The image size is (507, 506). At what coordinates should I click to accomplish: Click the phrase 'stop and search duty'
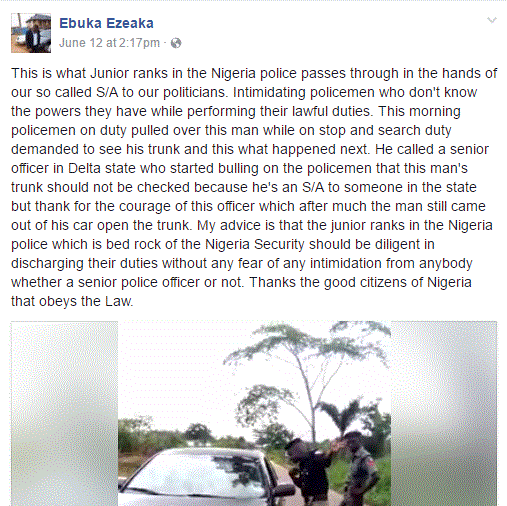[385, 130]
